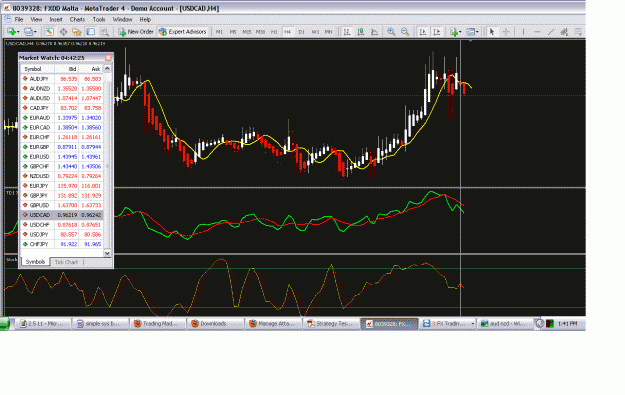
Task: Open the Help menu
Action: tap(145, 19)
